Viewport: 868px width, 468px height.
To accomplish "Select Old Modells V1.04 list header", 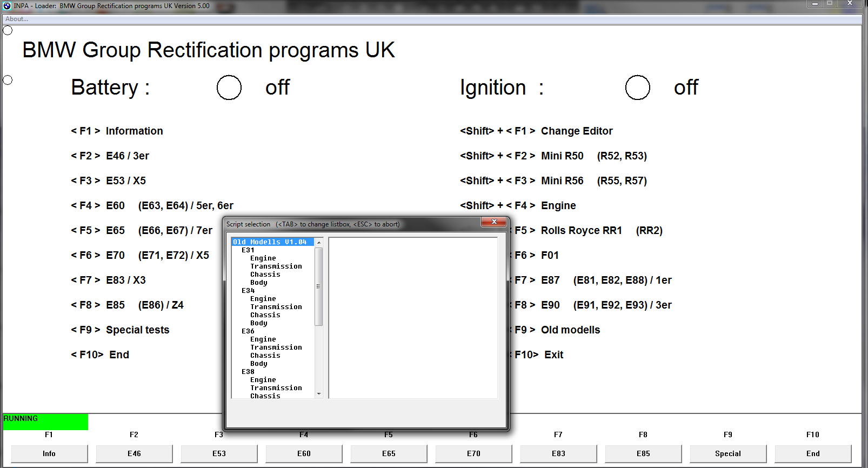I will tap(270, 242).
